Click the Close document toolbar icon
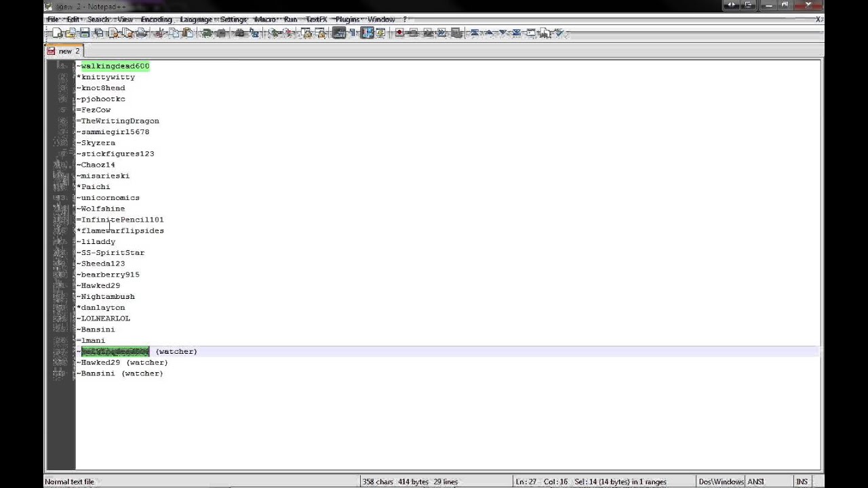Image resolution: width=868 pixels, height=488 pixels. tap(113, 33)
